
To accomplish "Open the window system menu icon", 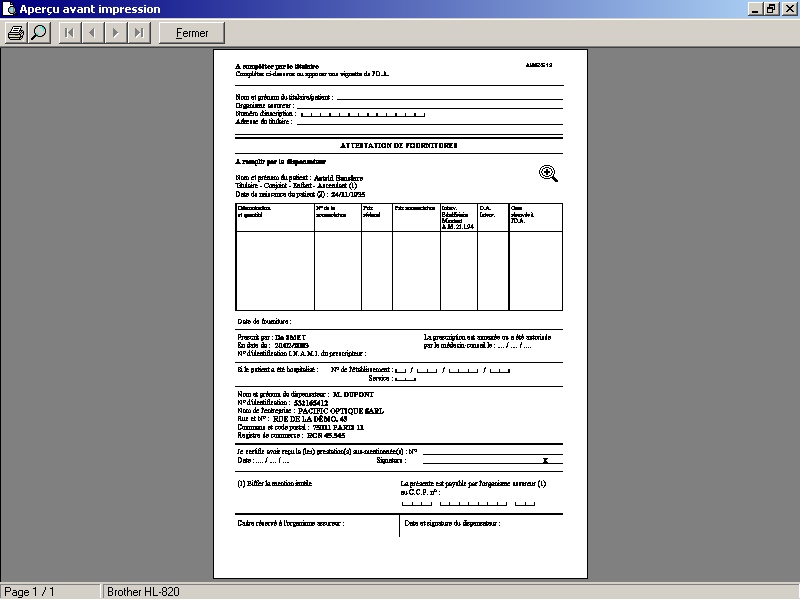I will [x=9, y=9].
